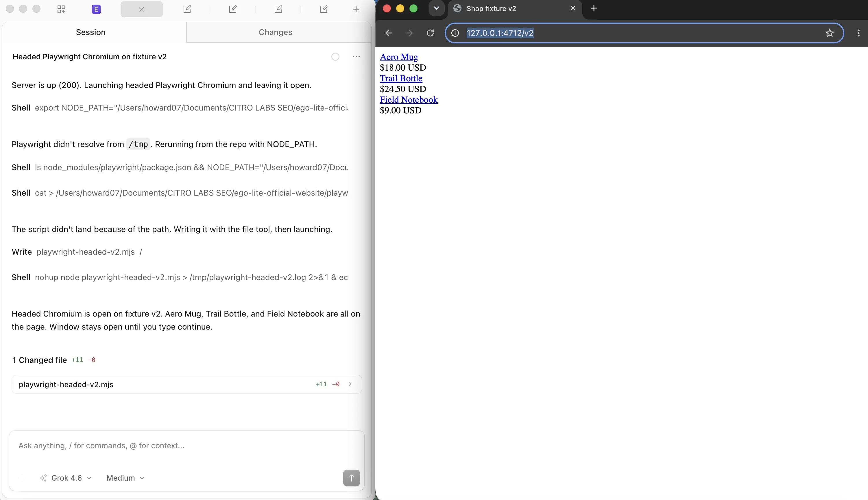This screenshot has width=868, height=500.
Task: Open the grid apps icon in the left window
Action: 61,9
